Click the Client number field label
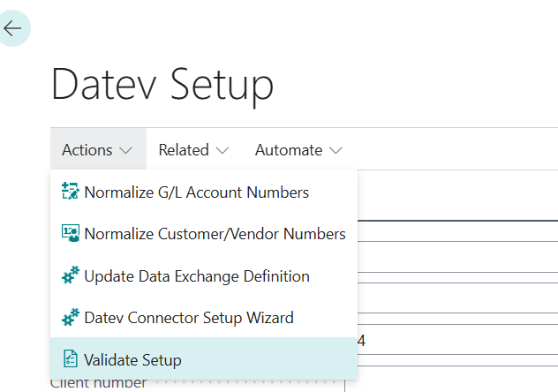 tap(97, 384)
